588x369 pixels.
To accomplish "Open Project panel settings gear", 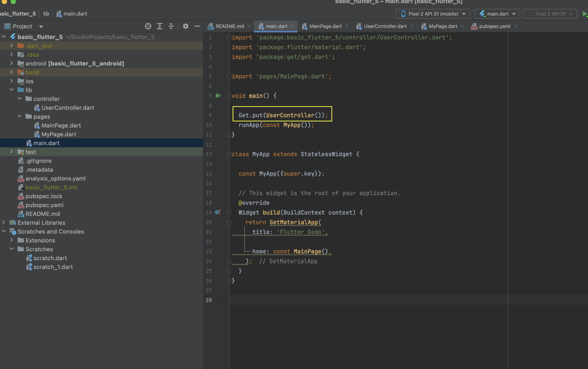I will (x=186, y=26).
